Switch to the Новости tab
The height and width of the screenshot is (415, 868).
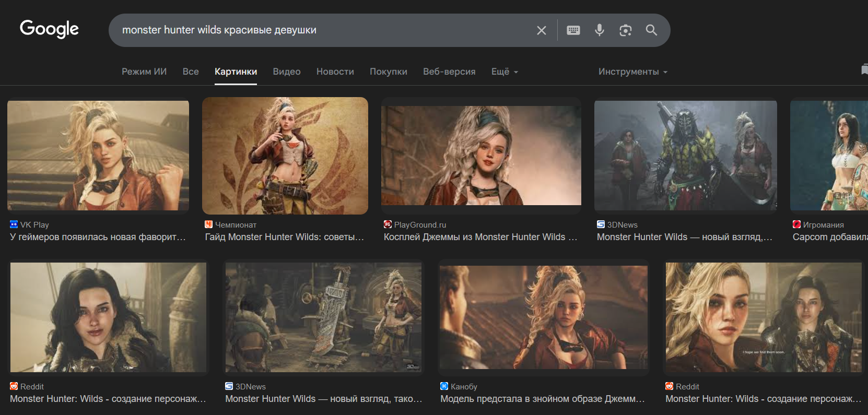[x=335, y=72]
